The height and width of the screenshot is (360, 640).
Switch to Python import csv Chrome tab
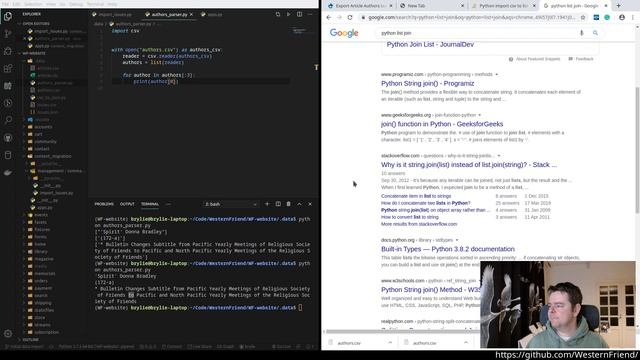pyautogui.click(x=503, y=6)
